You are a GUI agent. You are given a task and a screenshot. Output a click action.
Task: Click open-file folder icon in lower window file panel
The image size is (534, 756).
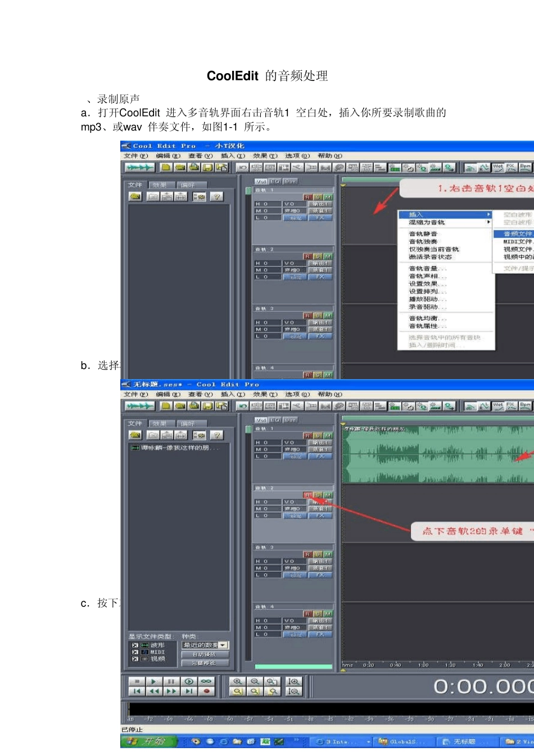coord(135,435)
